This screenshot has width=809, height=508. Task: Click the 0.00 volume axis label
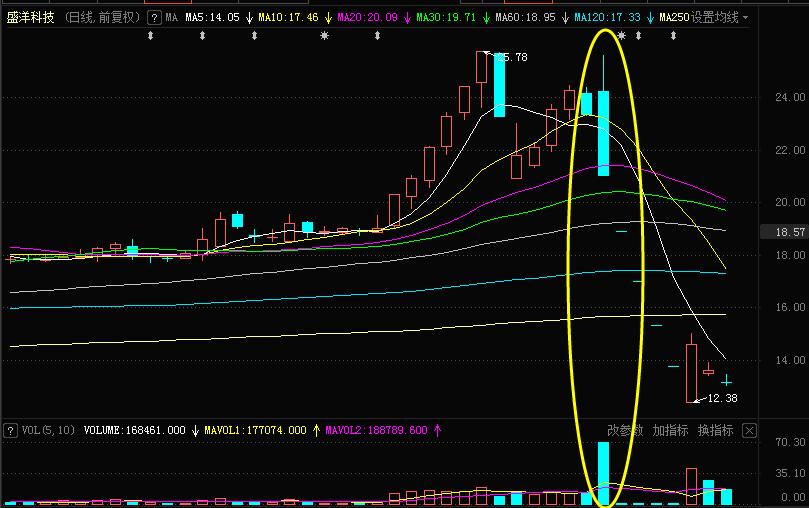pyautogui.click(x=794, y=497)
